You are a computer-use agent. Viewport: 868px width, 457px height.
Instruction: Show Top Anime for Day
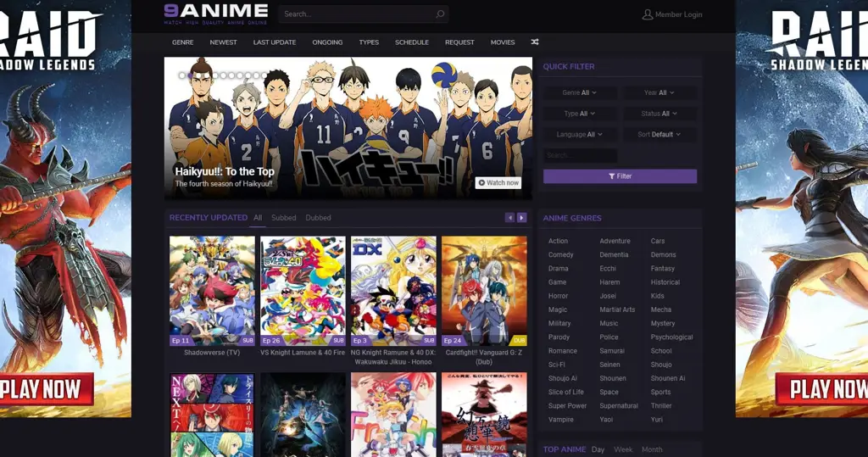[x=598, y=449]
